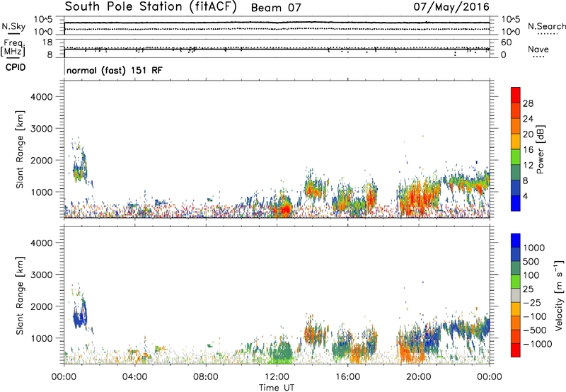Click the 'Nave' legend label
This screenshot has width=566, height=392.
coord(538,49)
